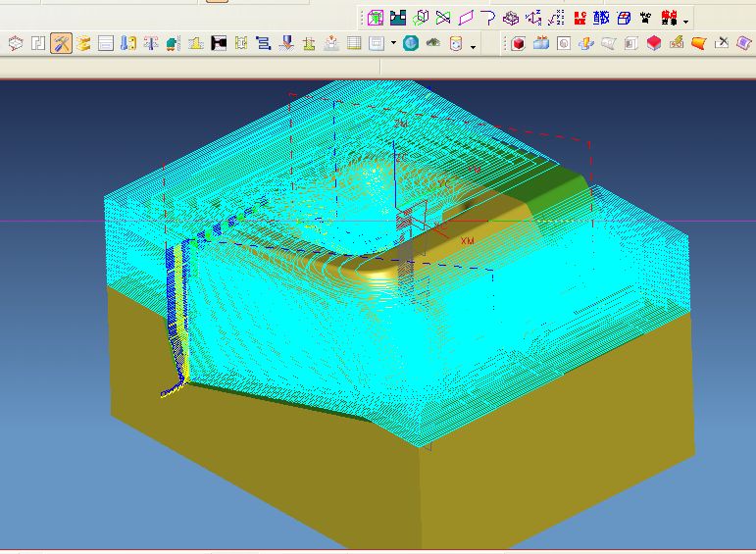
Task: Click the top toolbar's dotted grip handle
Action: [x=362, y=19]
